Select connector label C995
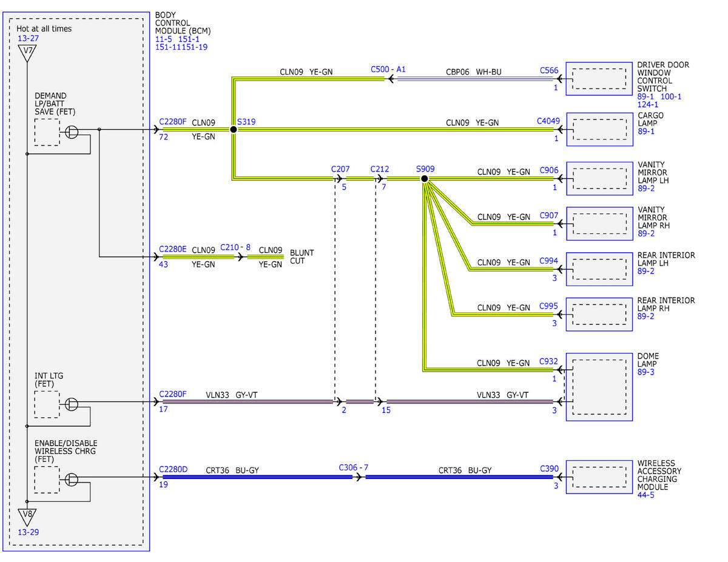The height and width of the screenshot is (562, 728). pyautogui.click(x=549, y=307)
